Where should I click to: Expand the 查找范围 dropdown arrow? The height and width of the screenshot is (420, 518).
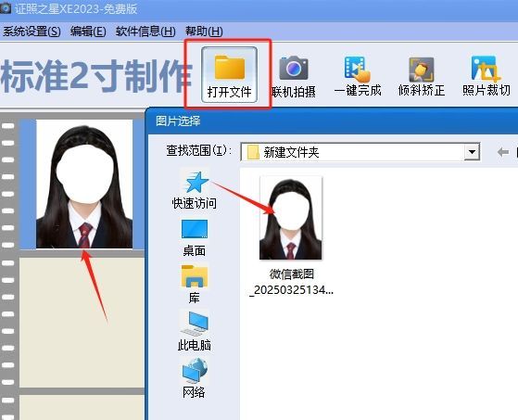pyautogui.click(x=472, y=152)
